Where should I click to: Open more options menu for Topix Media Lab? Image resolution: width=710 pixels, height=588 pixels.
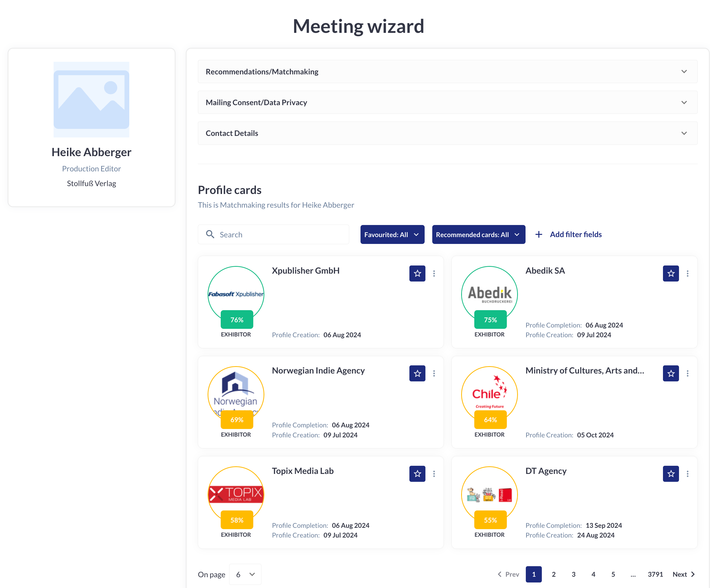(434, 474)
